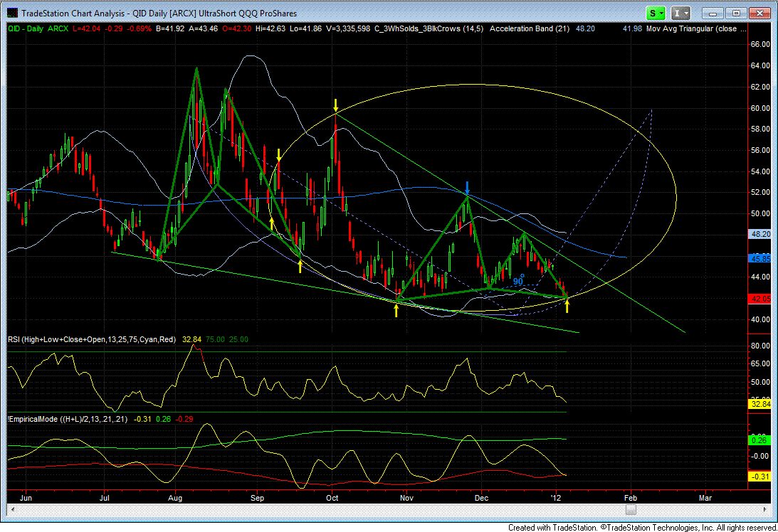778x532 pixels.
Task: Select the blue 90° angle text on chart
Action: click(518, 281)
